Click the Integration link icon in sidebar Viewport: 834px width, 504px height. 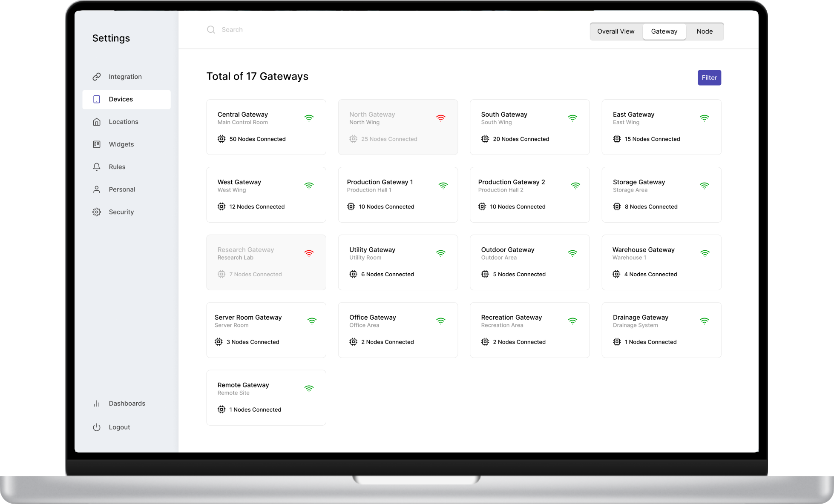pyautogui.click(x=97, y=77)
